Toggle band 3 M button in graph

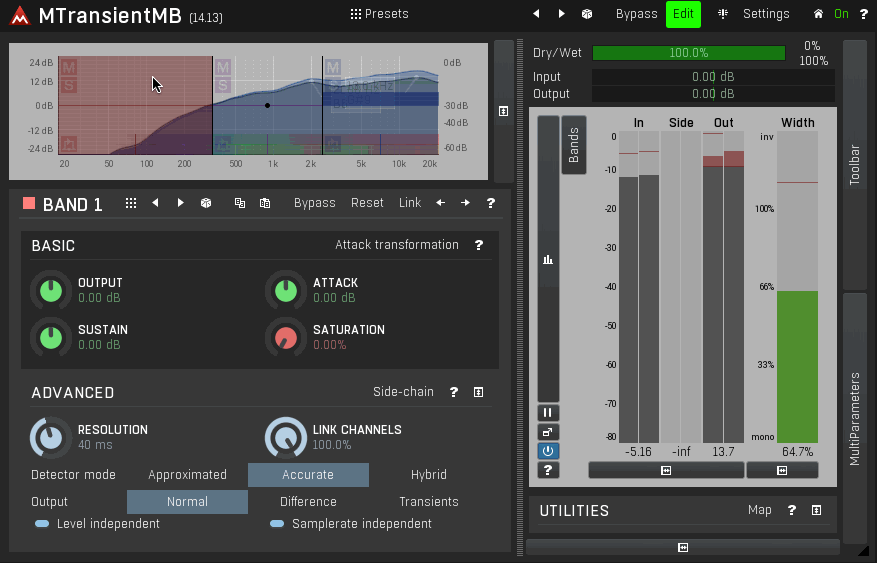333,68
